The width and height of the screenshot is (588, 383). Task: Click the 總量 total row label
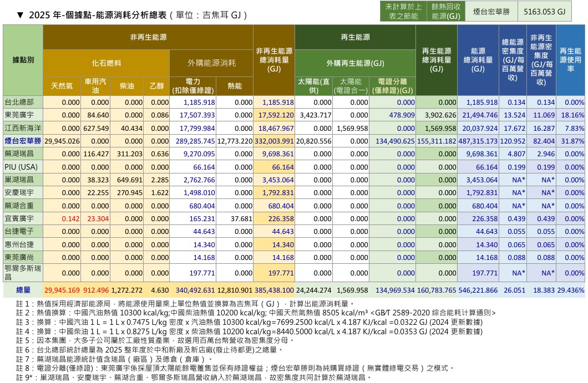23,290
